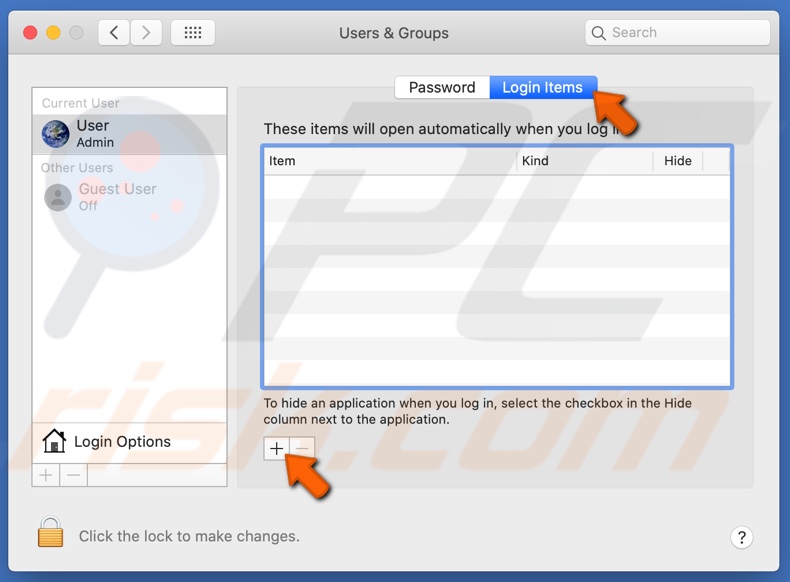Screen dimensions: 790x582
Task: Sort by the Kind column header
Action: [584, 161]
